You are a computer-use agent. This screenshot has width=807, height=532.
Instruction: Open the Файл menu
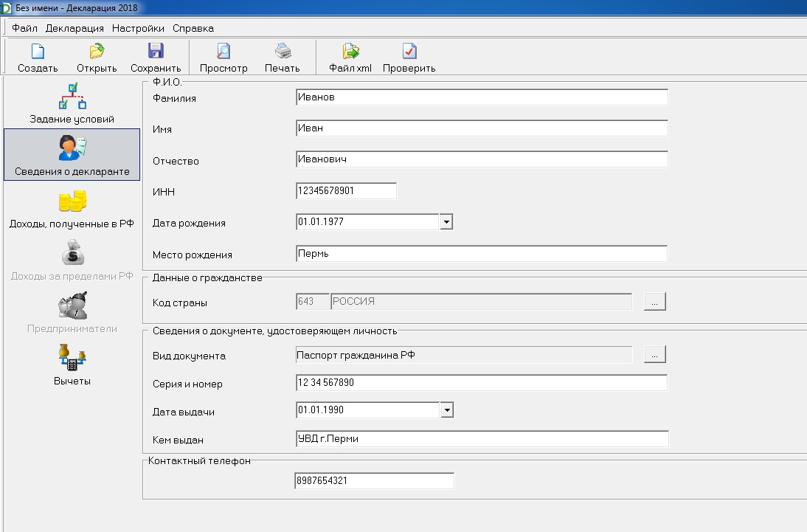tap(24, 28)
